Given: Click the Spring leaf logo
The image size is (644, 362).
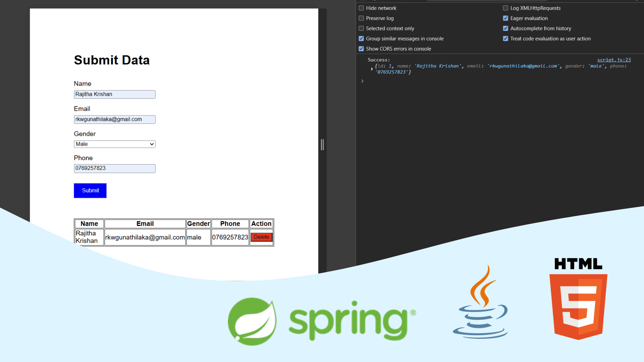Looking at the screenshot, I should point(252,321).
